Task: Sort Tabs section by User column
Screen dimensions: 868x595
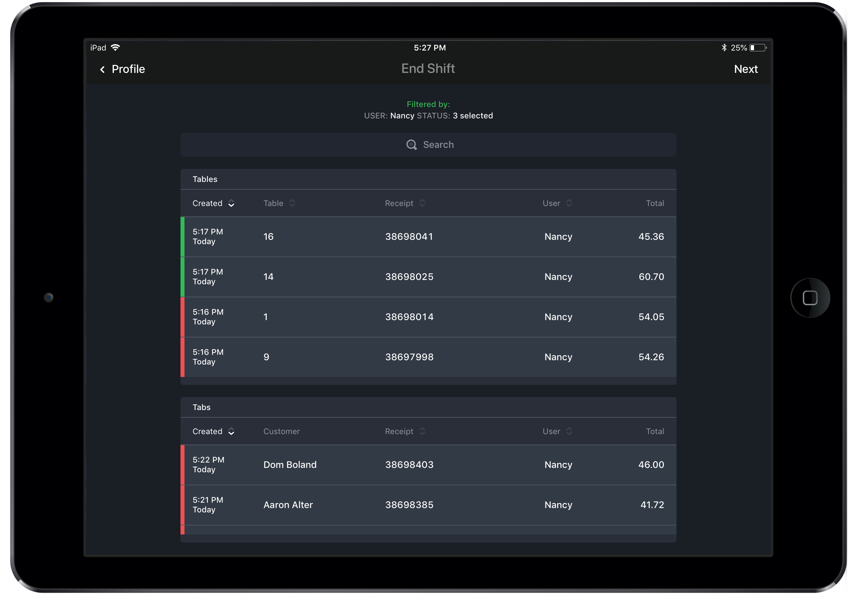Action: point(557,431)
